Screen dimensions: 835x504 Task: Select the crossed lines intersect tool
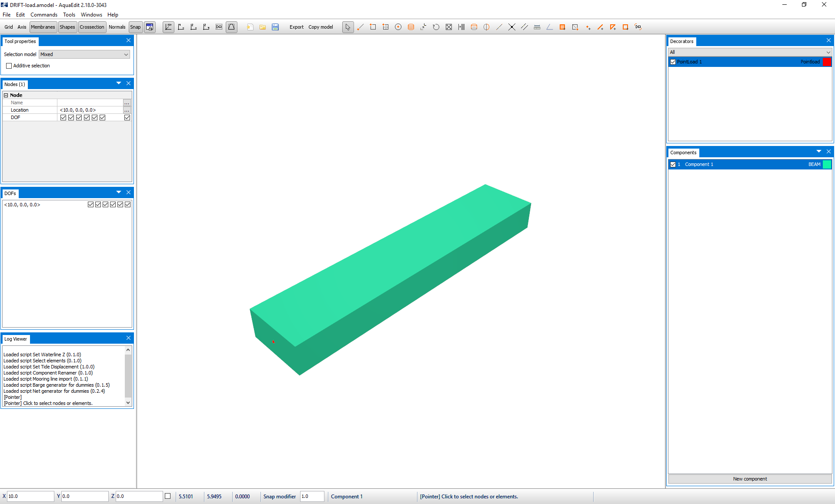tap(512, 27)
